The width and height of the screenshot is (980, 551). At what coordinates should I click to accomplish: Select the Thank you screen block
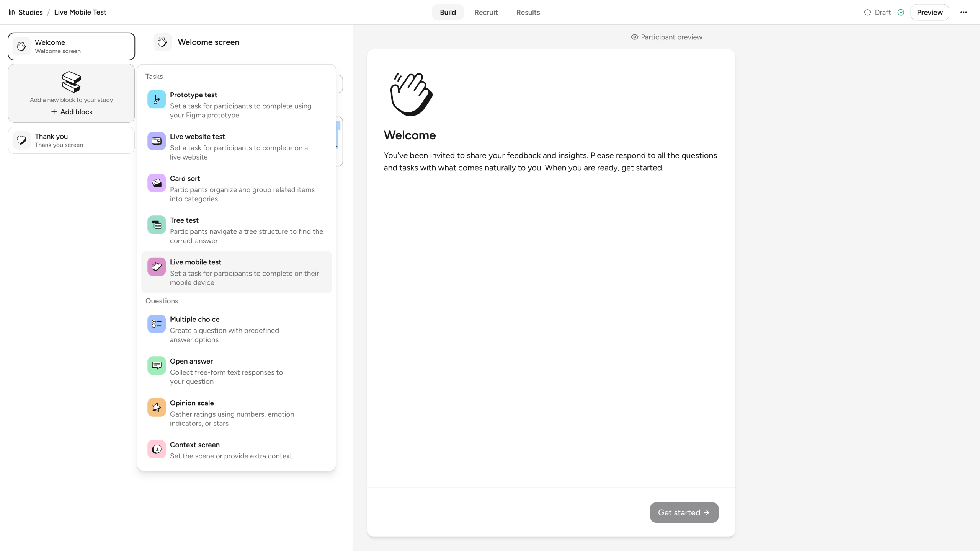[x=71, y=140]
